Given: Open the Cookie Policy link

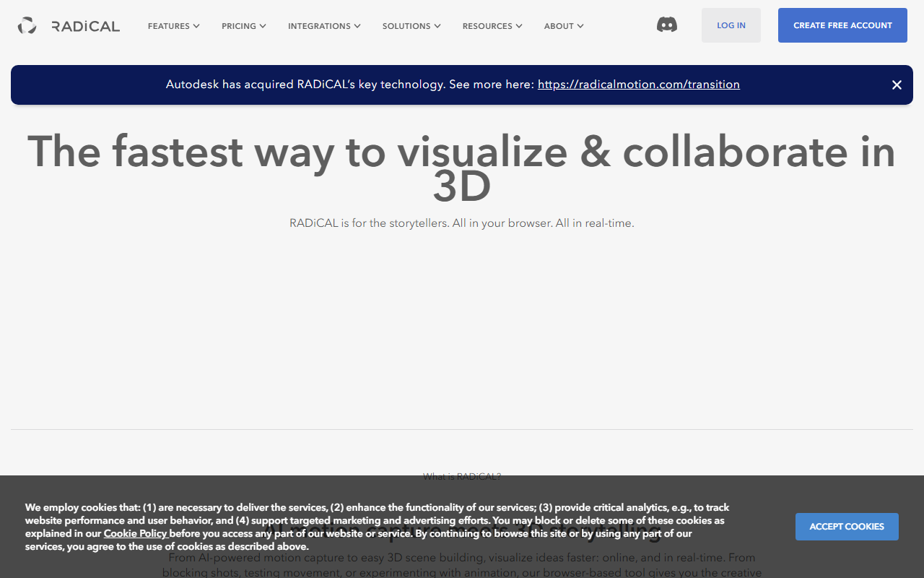Looking at the screenshot, I should 136,533.
